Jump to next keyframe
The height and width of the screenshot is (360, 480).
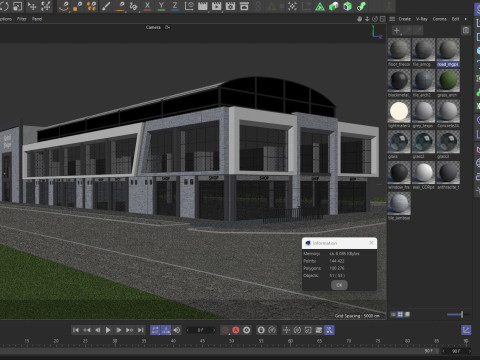(x=129, y=330)
